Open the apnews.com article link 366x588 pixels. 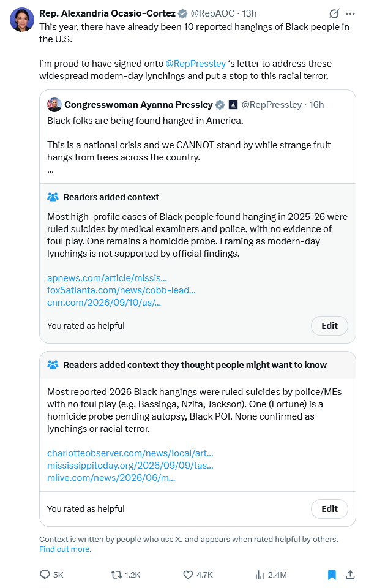pos(107,278)
